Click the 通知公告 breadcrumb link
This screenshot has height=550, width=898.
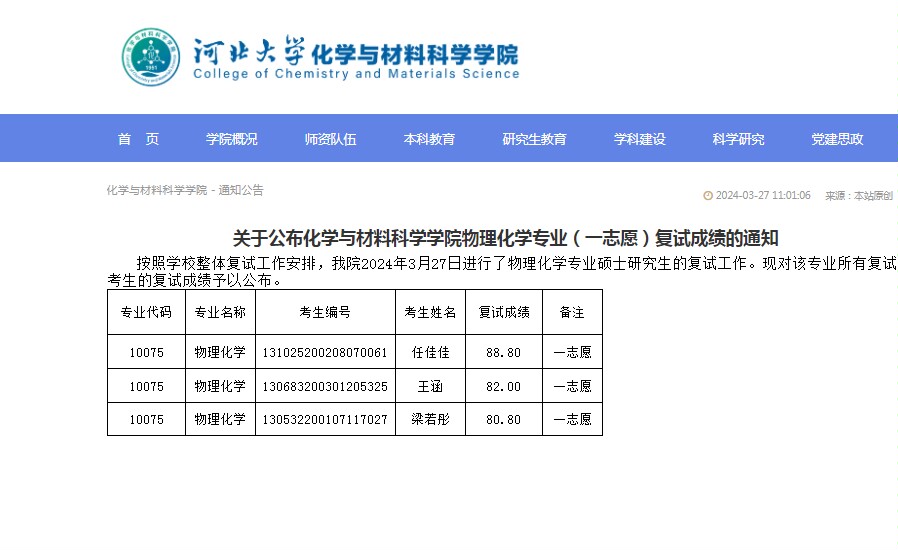coord(241,190)
